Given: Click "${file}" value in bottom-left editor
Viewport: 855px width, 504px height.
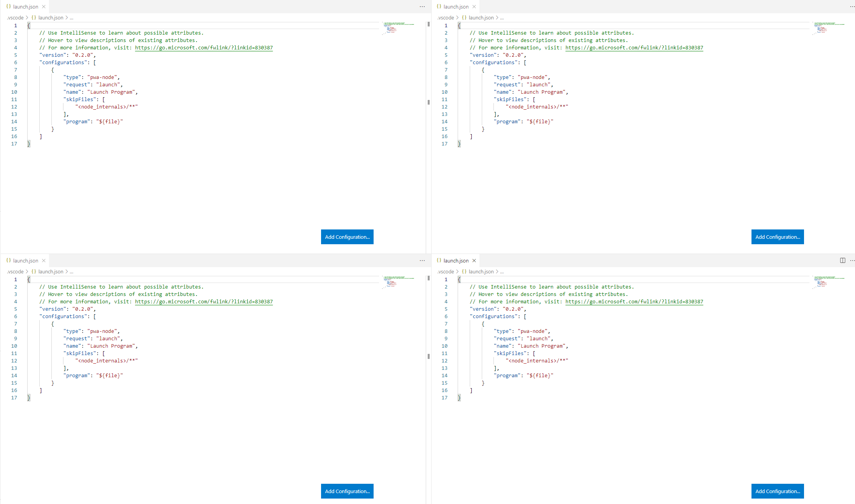Looking at the screenshot, I should [x=110, y=376].
